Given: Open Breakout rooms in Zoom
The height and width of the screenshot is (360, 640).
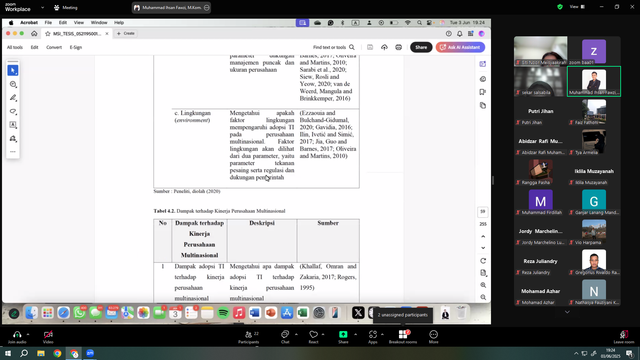Looking at the screenshot, I should [403, 337].
